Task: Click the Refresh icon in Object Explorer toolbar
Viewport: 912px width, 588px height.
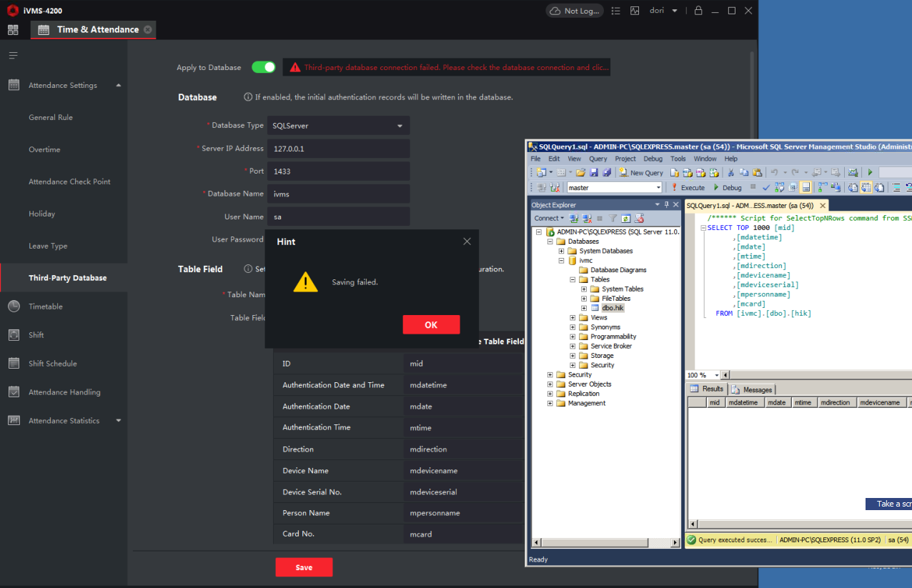Action: click(x=625, y=219)
